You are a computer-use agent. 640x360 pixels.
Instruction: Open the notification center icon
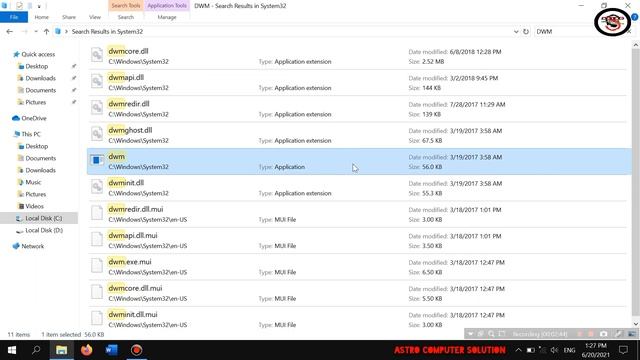(x=623, y=350)
